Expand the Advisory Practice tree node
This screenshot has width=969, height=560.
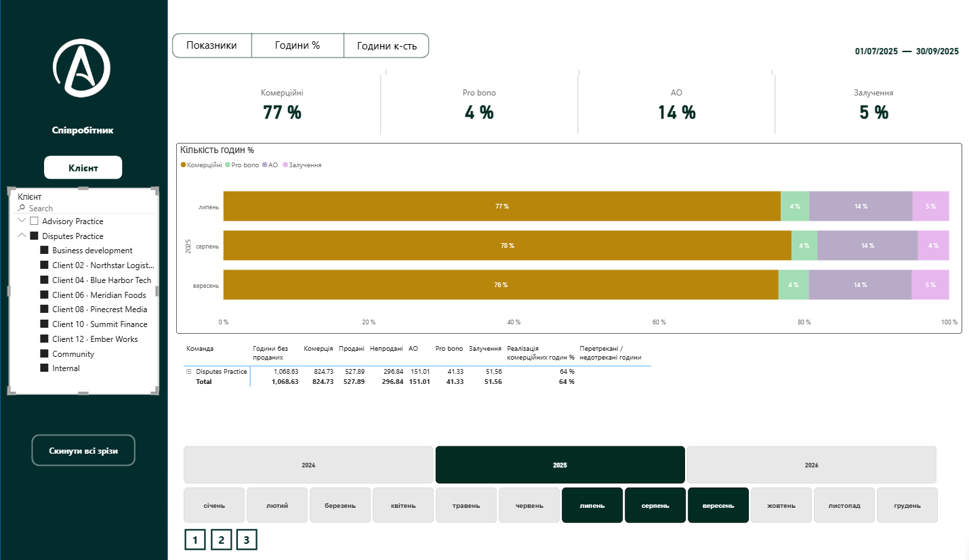tap(22, 221)
